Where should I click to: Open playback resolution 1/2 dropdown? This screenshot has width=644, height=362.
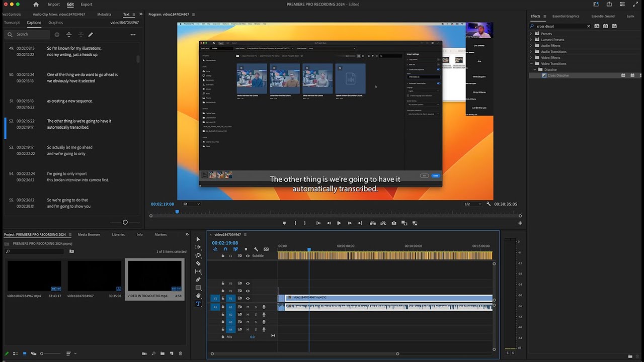[x=472, y=204]
